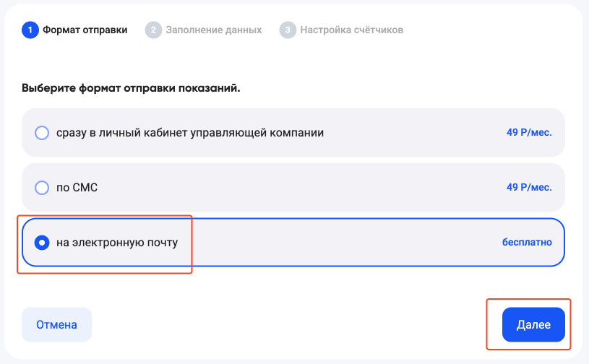Open the "Формат отправки" step label
The image size is (589, 364).
point(85,30)
